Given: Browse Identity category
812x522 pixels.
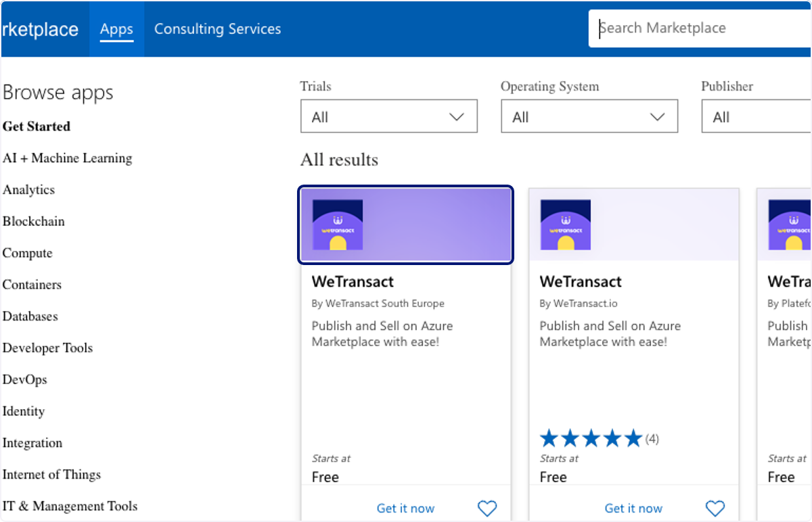Looking at the screenshot, I should (24, 412).
